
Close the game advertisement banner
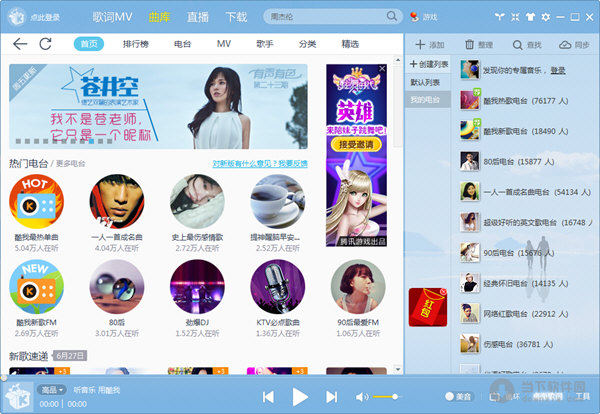pyautogui.click(x=382, y=68)
